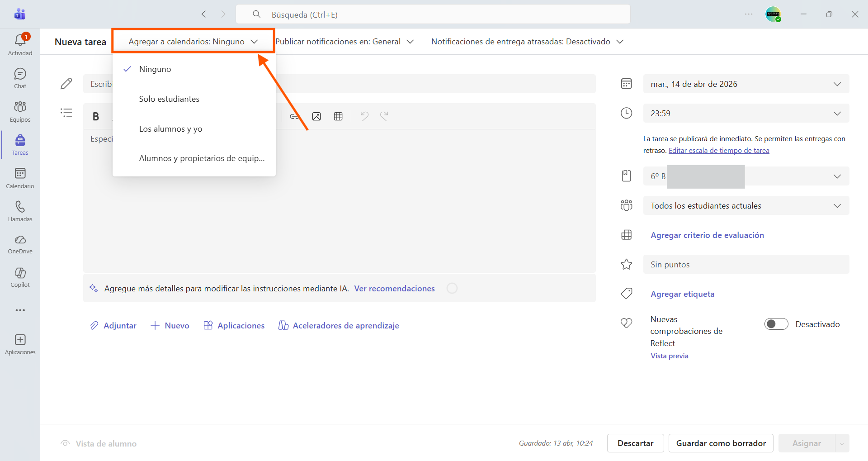Click the Búsqueda search box
Screen dimensions: 868x461
[x=433, y=14]
